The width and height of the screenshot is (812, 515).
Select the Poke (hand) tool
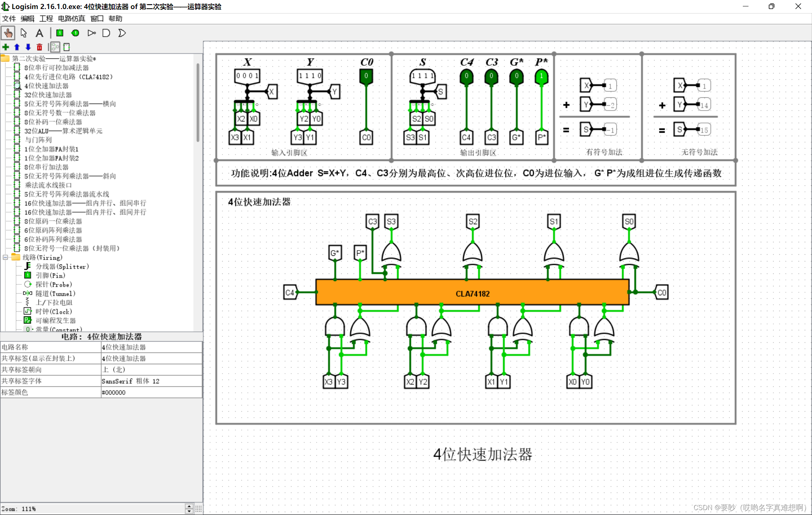click(x=8, y=33)
